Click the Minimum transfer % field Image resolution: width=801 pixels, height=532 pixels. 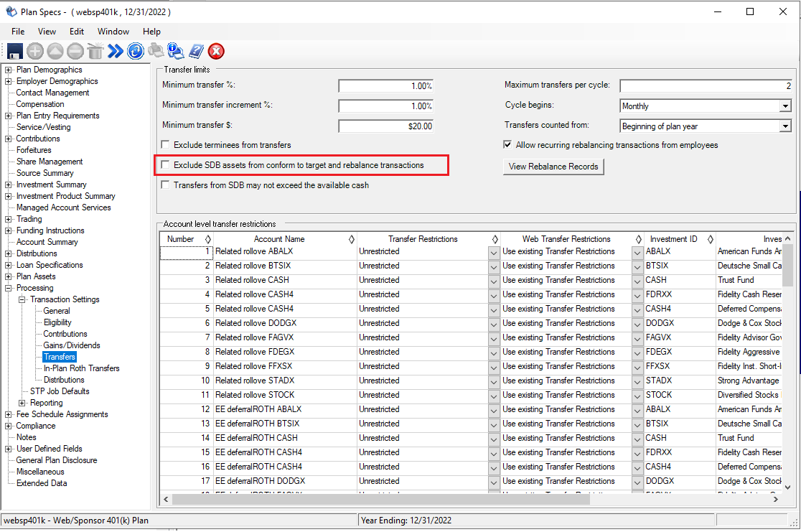tap(385, 86)
